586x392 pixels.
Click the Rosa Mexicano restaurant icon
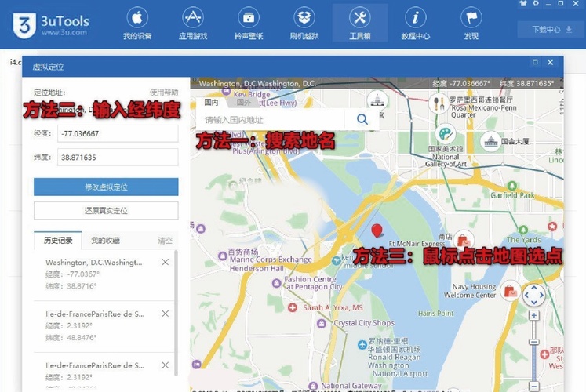(x=439, y=103)
